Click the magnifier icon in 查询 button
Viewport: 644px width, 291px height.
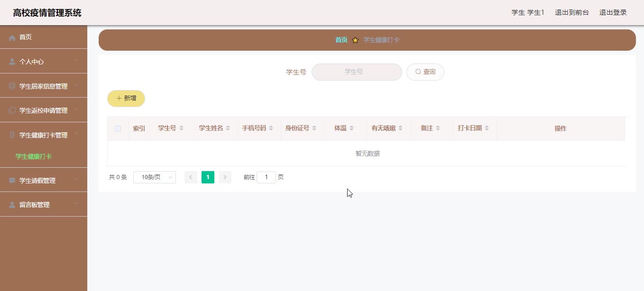coord(418,72)
